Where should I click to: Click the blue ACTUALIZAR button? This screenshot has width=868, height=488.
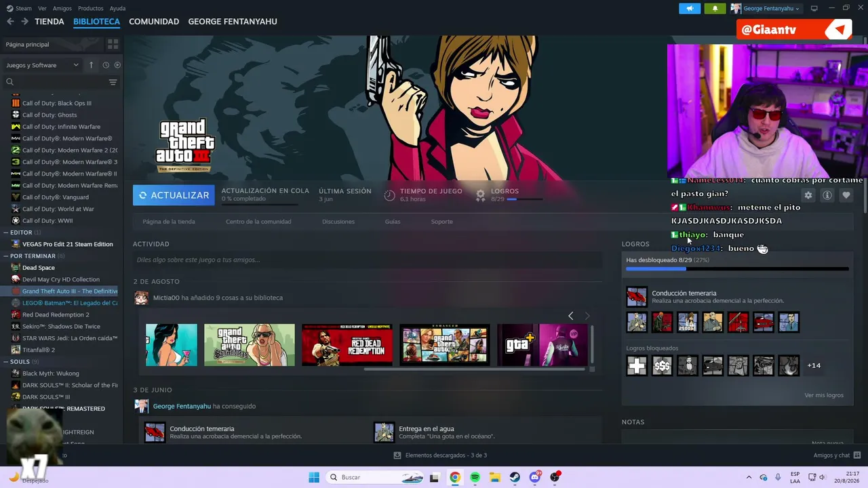point(174,195)
